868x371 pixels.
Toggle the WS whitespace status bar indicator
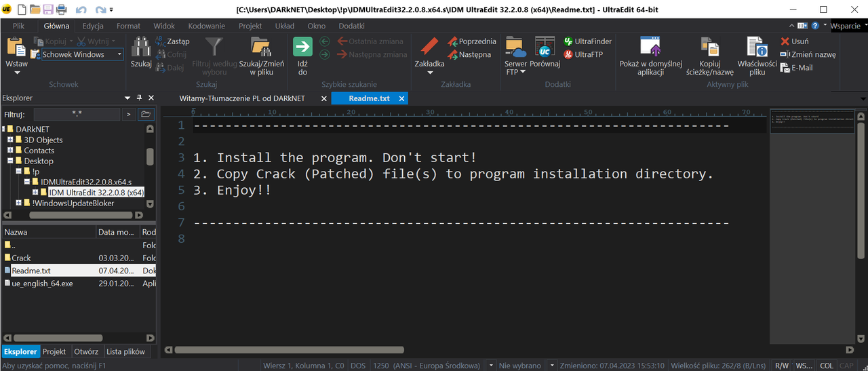tap(804, 365)
